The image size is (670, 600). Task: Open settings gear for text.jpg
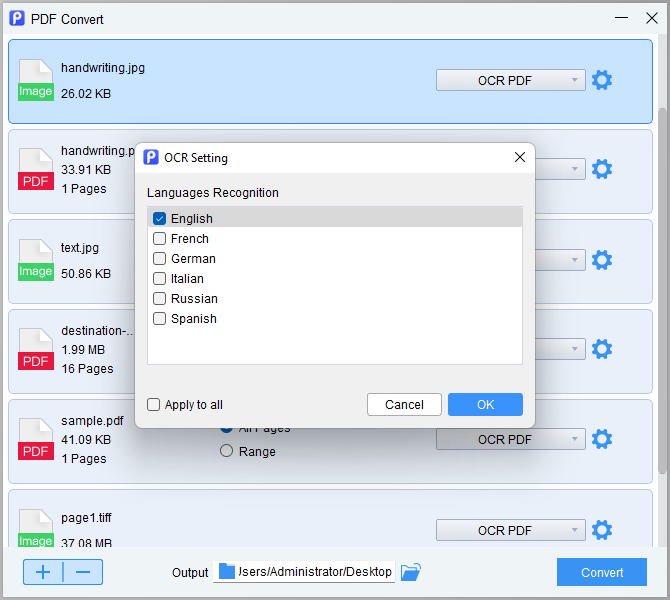[x=602, y=260]
